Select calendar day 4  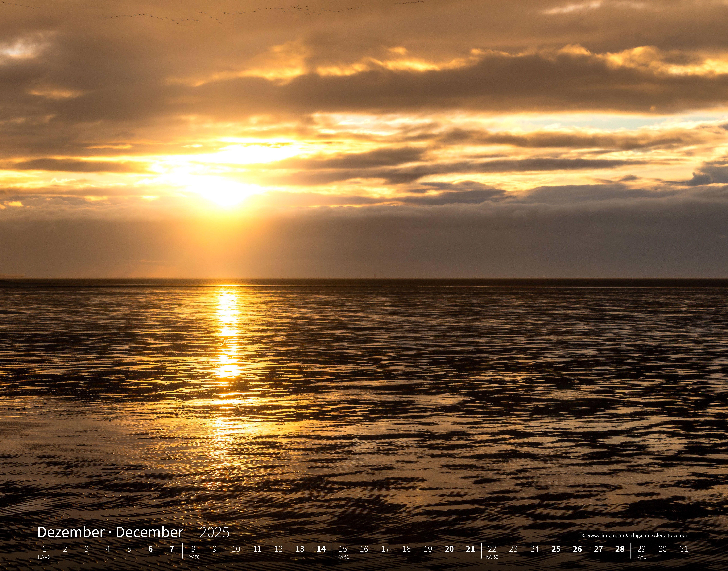(108, 549)
